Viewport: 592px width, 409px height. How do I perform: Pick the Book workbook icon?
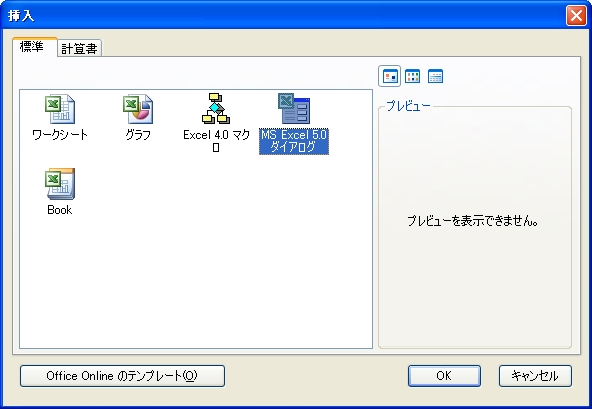pyautogui.click(x=60, y=184)
